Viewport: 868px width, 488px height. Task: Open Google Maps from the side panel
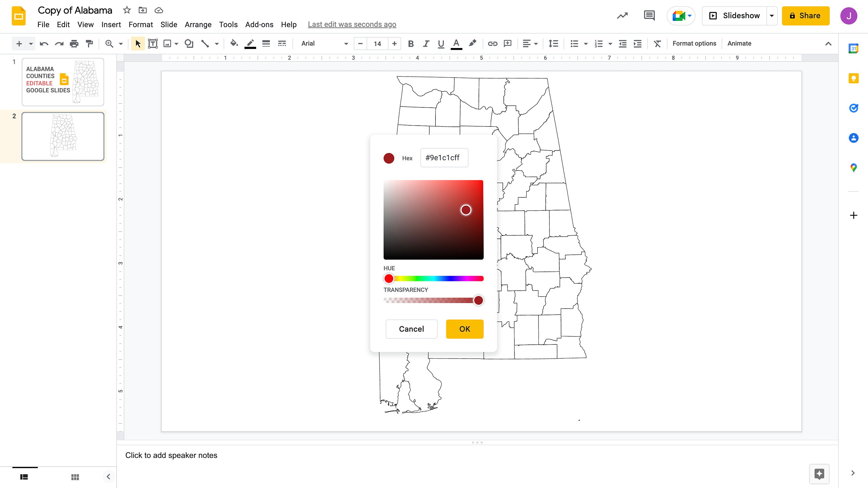[854, 168]
